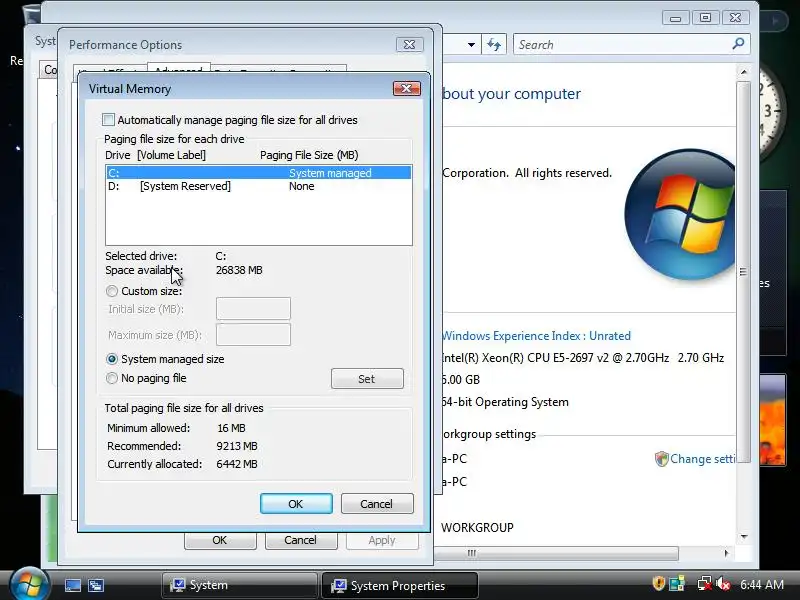800x600 pixels.
Task: Cancel the Virtual Memory dialog
Action: [x=377, y=504]
